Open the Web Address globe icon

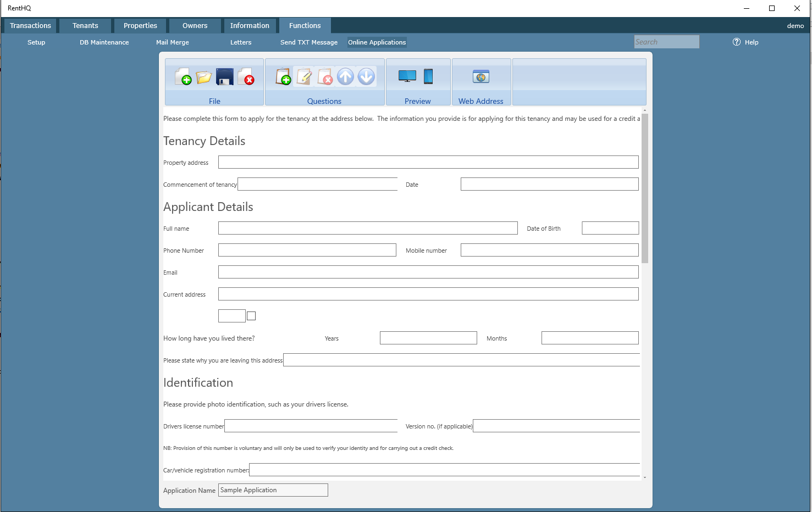tap(481, 77)
